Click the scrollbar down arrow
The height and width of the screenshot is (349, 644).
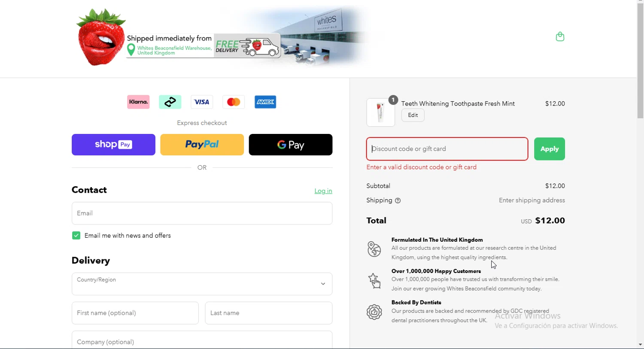(640, 345)
